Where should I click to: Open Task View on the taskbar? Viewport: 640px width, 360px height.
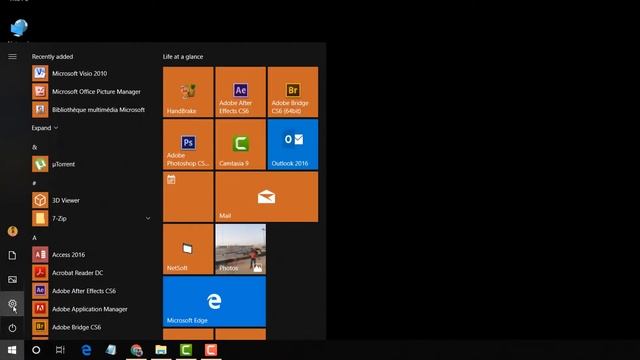pyautogui.click(x=60, y=350)
